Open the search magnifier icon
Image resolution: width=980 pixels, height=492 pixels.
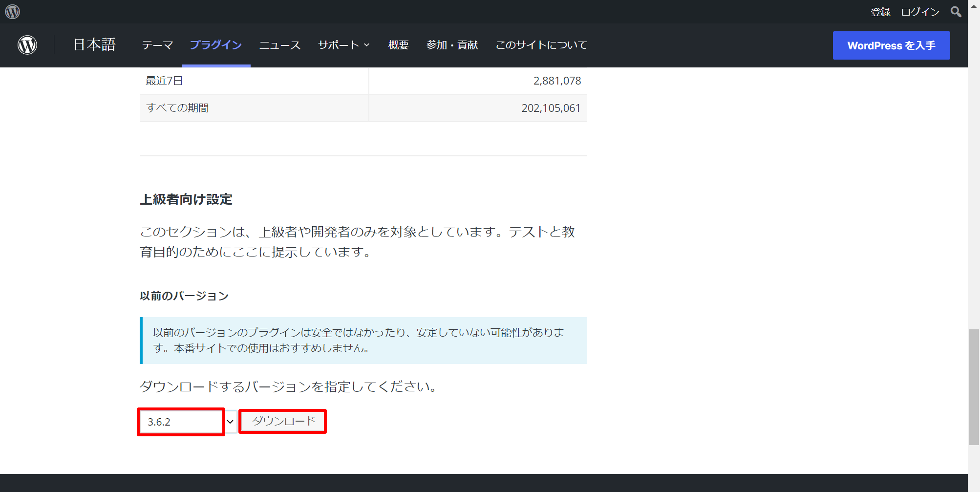(956, 12)
